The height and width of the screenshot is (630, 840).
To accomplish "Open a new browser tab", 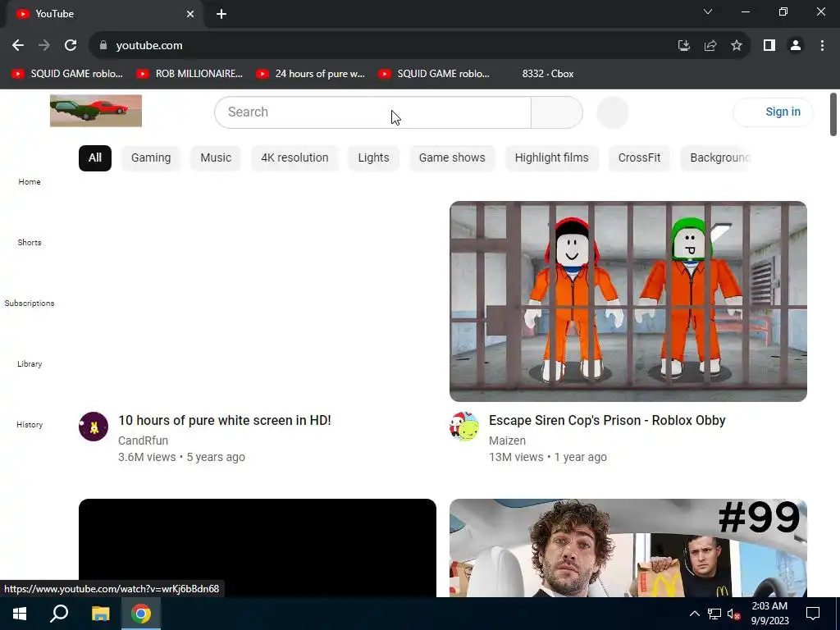I will (x=221, y=14).
